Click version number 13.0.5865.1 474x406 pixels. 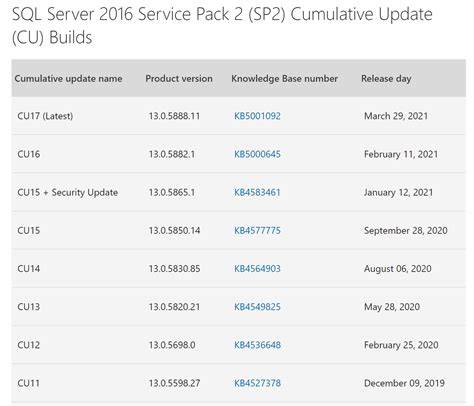[172, 192]
